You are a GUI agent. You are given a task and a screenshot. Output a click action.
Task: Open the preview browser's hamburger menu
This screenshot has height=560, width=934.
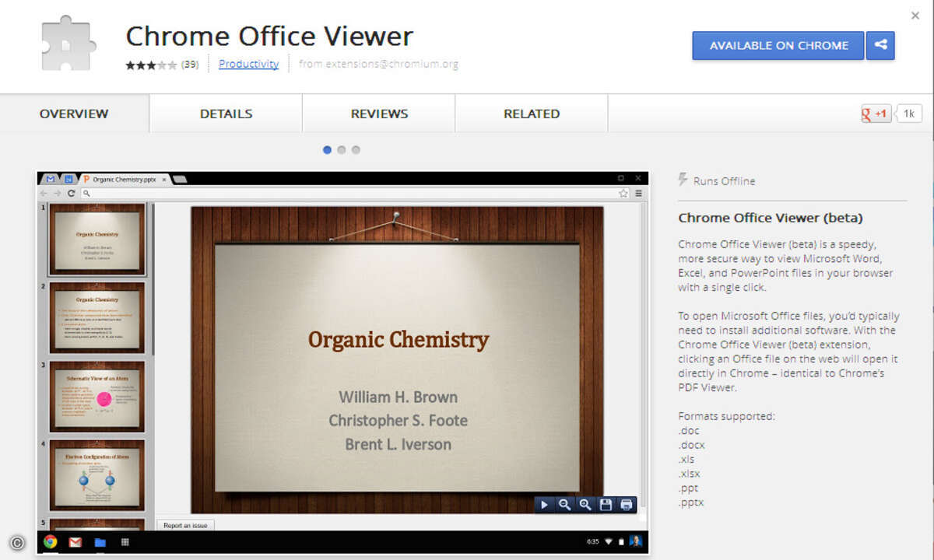coord(639,193)
